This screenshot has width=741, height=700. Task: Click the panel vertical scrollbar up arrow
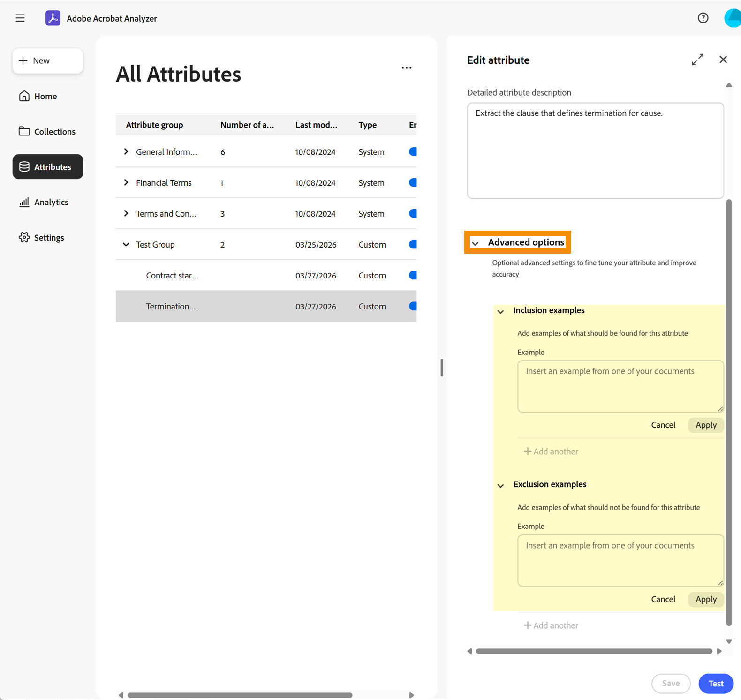pos(729,85)
